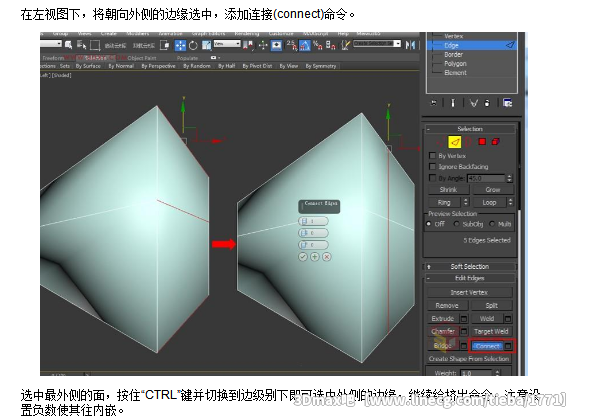Open the Customize menu
This screenshot has width=606, height=419.
pos(281,34)
